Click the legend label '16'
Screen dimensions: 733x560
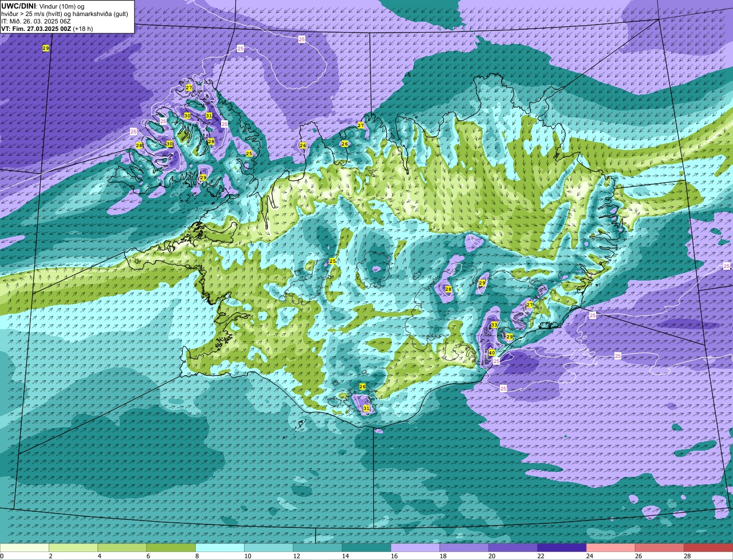394,556
